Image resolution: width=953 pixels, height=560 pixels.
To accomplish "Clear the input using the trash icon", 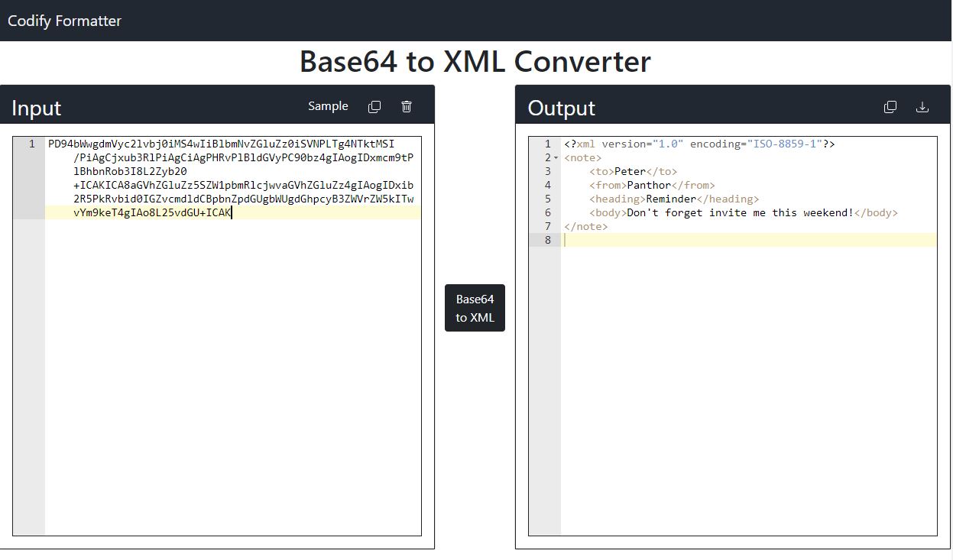I will (x=406, y=106).
